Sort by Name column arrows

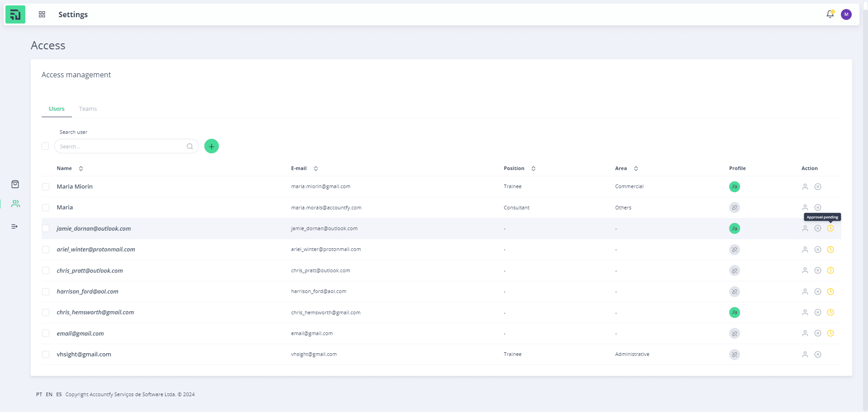pyautogui.click(x=81, y=168)
